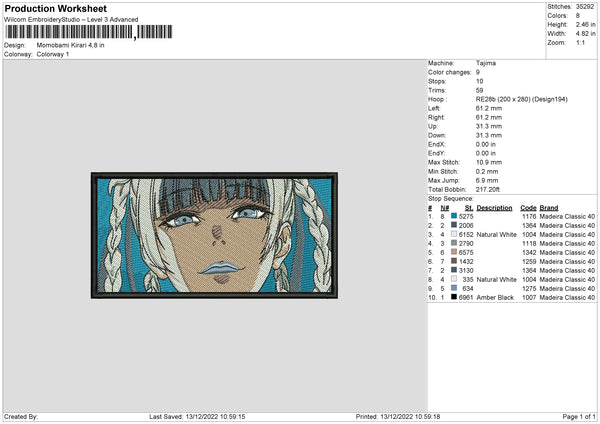
Task: Click the Colors value '8'
Action: click(578, 16)
